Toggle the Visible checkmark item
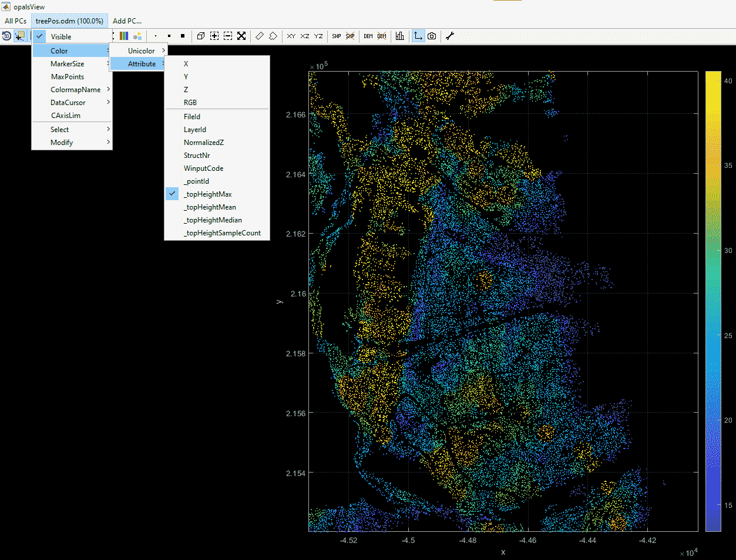Screen dimensions: 736x560 point(61,37)
